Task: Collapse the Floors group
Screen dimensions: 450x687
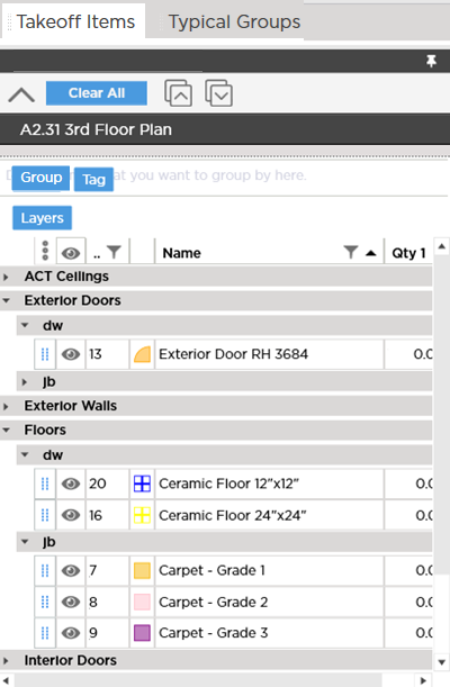Action: coord(6,430)
